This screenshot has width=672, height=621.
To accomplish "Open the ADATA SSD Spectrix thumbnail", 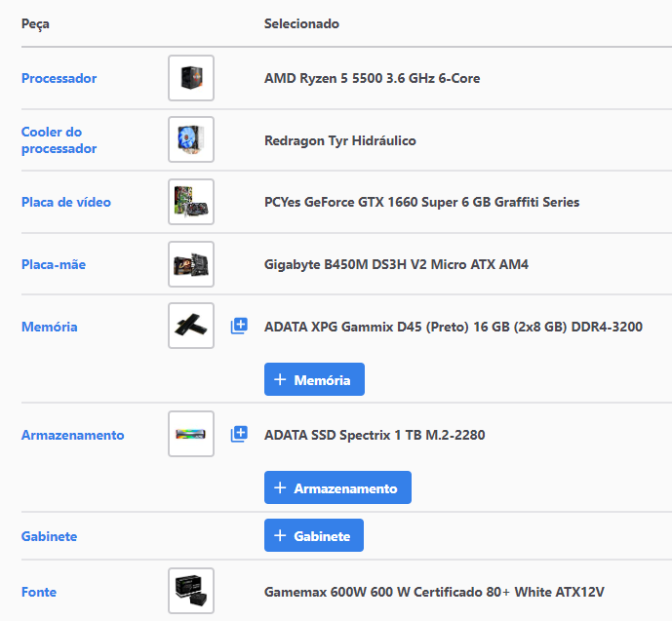I will coord(191,434).
